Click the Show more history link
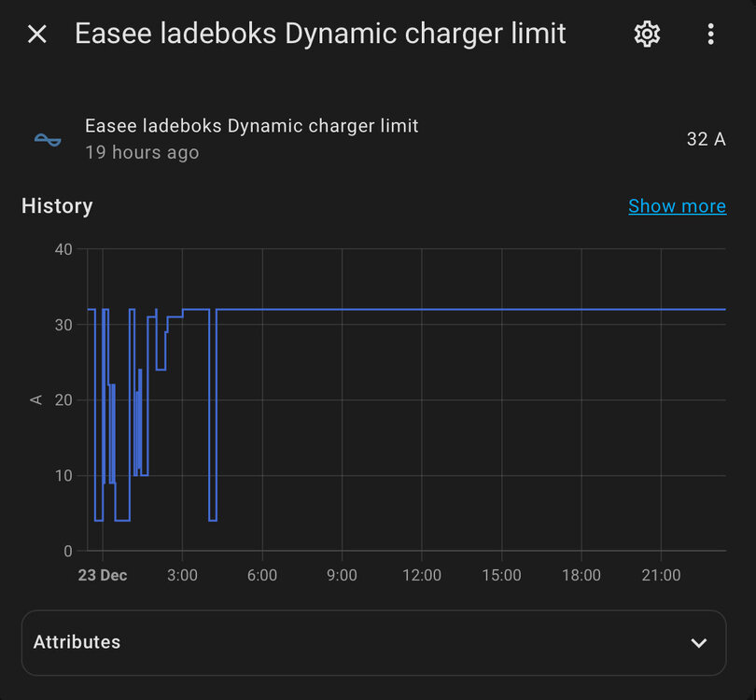The height and width of the screenshot is (700, 756). coord(677,206)
